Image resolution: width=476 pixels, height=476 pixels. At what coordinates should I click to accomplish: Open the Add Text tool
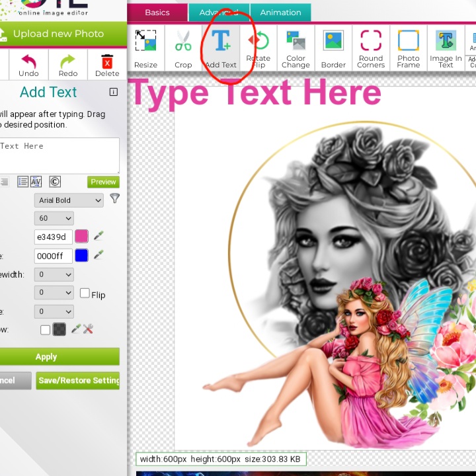point(221,48)
